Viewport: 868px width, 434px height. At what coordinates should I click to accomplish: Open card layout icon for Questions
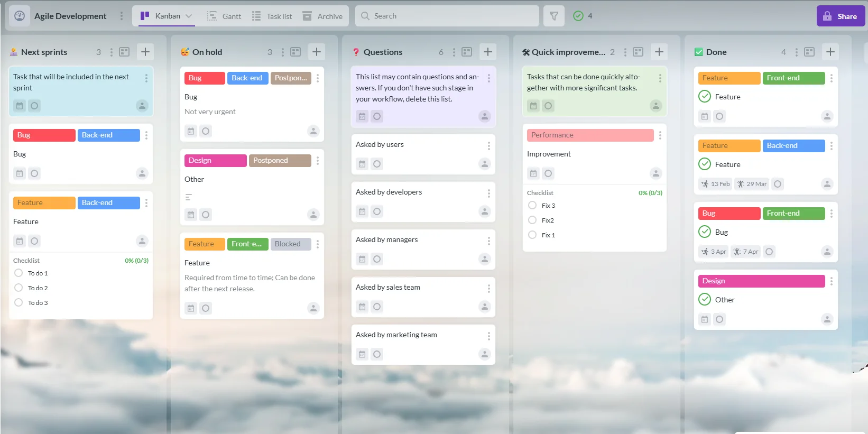coord(467,52)
